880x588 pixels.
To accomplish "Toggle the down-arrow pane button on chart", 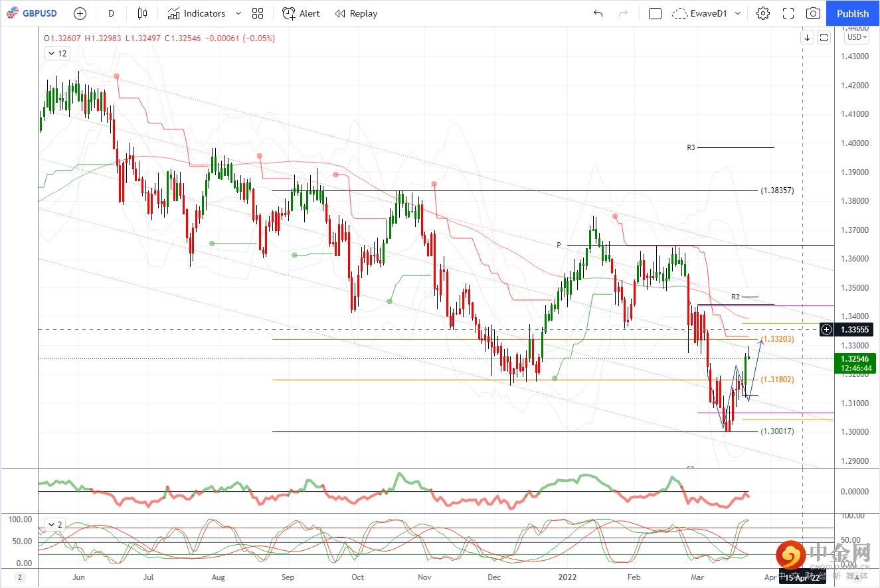I will [x=807, y=37].
